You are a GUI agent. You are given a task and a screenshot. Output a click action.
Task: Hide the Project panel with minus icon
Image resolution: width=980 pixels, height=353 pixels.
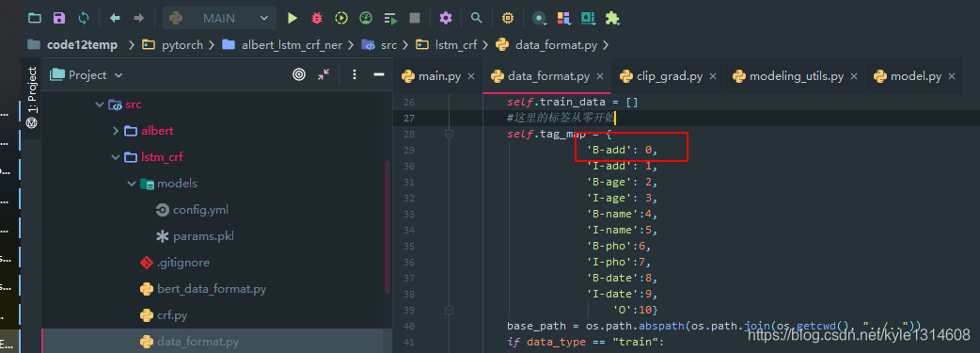pyautogui.click(x=378, y=75)
